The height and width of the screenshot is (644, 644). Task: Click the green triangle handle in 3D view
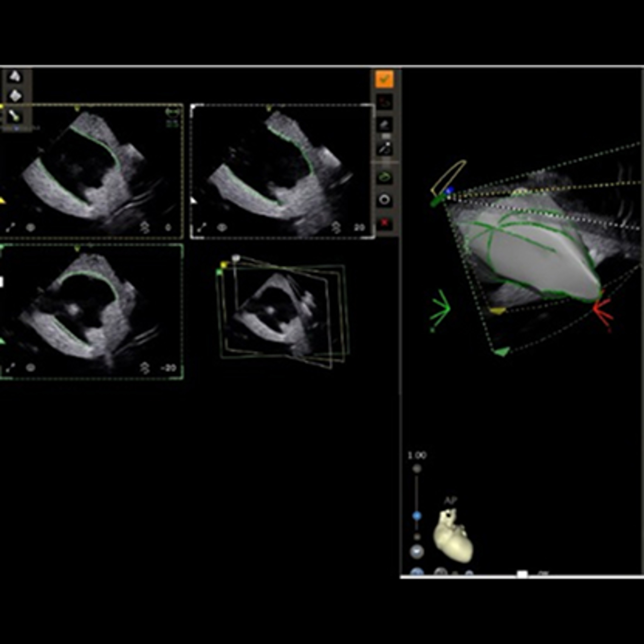[502, 351]
